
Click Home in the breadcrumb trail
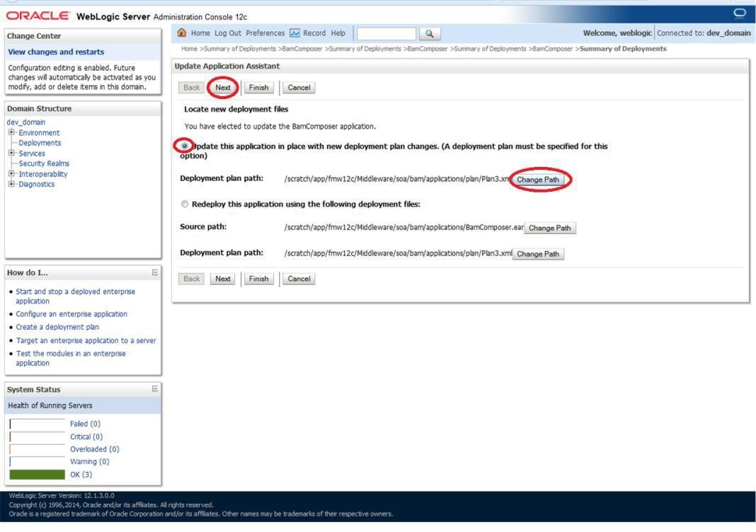click(189, 49)
